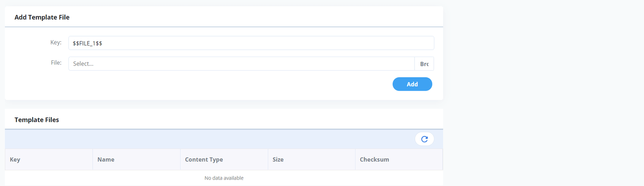Click the No data available message

pyautogui.click(x=224, y=178)
